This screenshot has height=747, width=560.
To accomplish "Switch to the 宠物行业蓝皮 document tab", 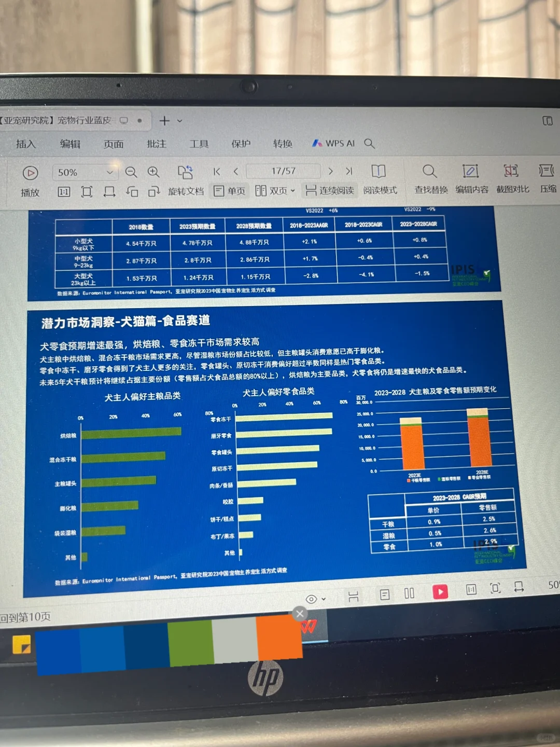I will [x=62, y=120].
